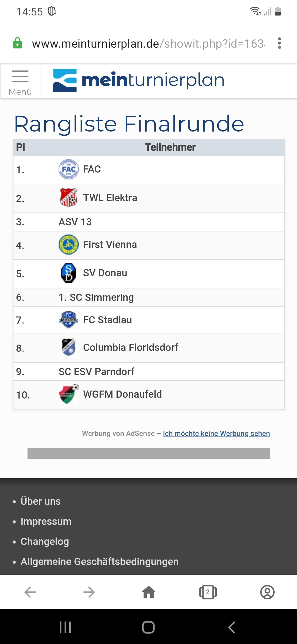297x644 pixels.
Task: Tap the browser home icon
Action: pyautogui.click(x=148, y=592)
